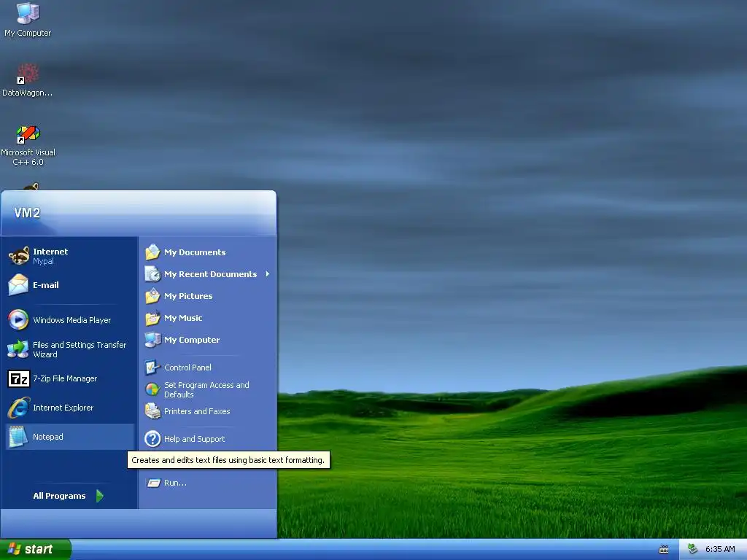Select the Notepad label in Start menu
Viewport: 747px width, 560px height.
point(47,437)
